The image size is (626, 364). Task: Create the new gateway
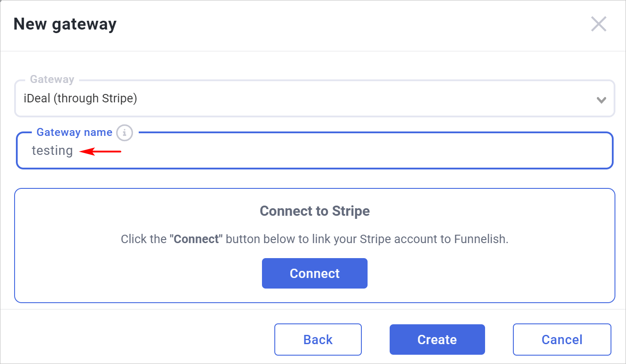tap(437, 340)
